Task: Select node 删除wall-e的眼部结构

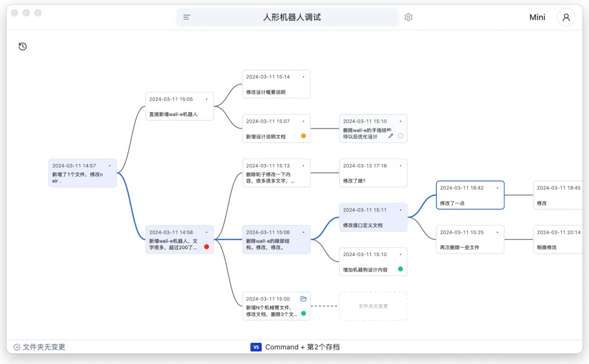Action: (277, 239)
